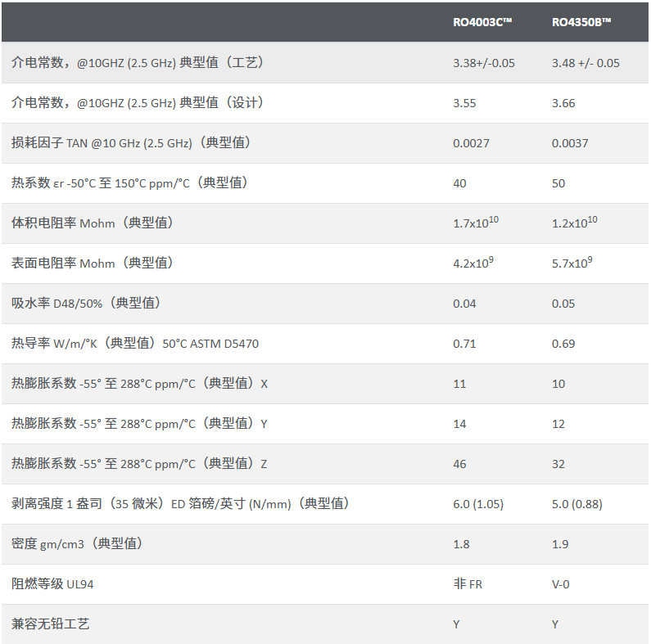Select the 损耗因子 TAN row label
The image size is (651, 644).
[x=131, y=143]
